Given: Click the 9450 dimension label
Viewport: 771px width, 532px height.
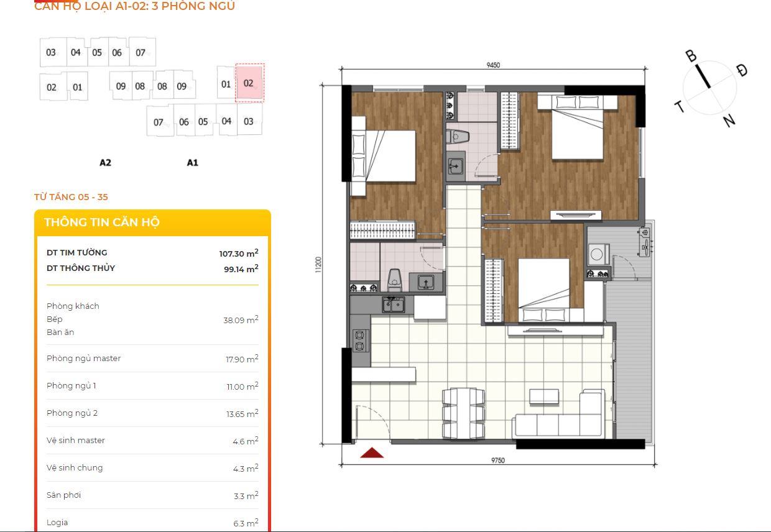Looking at the screenshot, I should pos(493,65).
